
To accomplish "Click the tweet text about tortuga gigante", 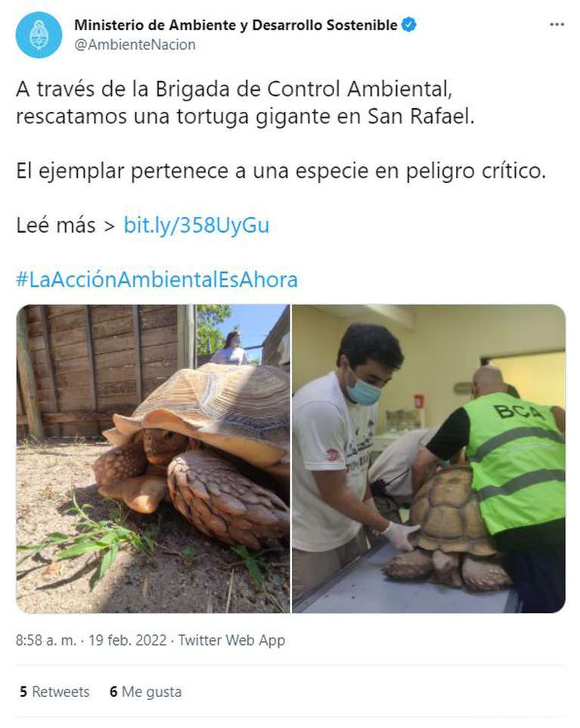I will tap(245, 103).
